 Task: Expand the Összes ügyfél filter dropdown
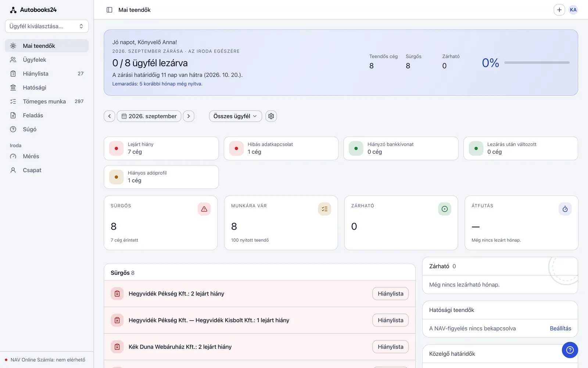(235, 116)
